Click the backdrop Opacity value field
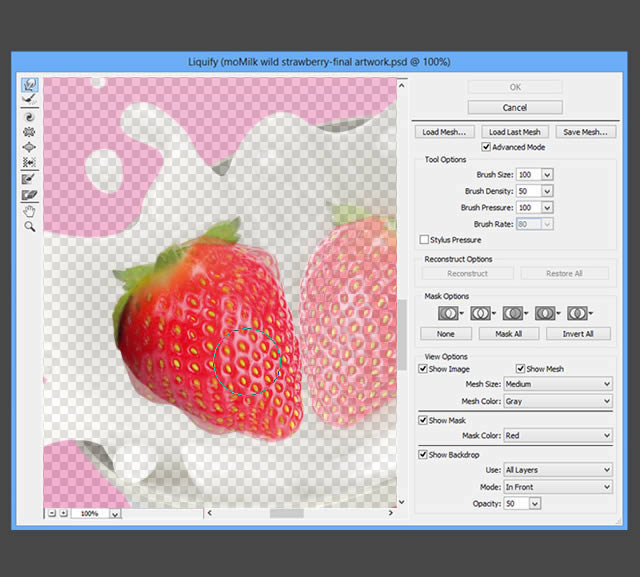Viewport: 640px width, 577px height. [x=517, y=504]
